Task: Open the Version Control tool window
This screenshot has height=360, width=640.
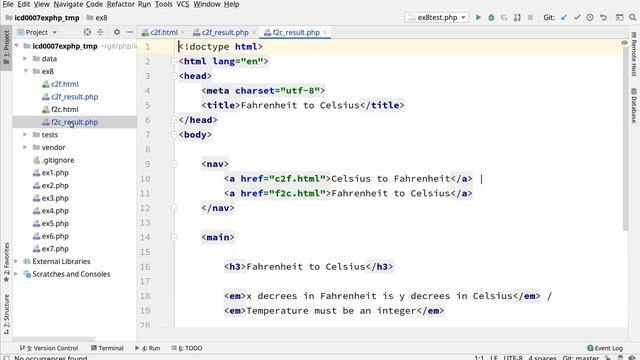Action: pyautogui.click(x=49, y=348)
